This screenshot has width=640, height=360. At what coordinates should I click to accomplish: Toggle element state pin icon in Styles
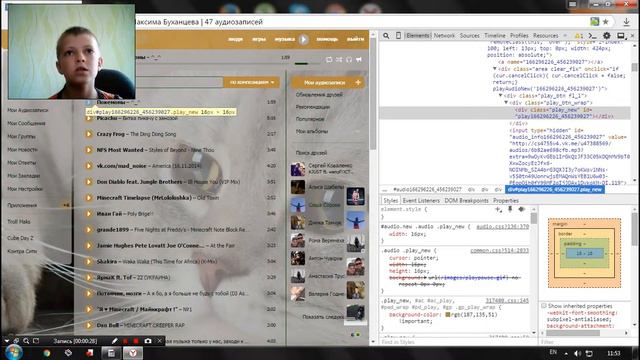[510, 209]
